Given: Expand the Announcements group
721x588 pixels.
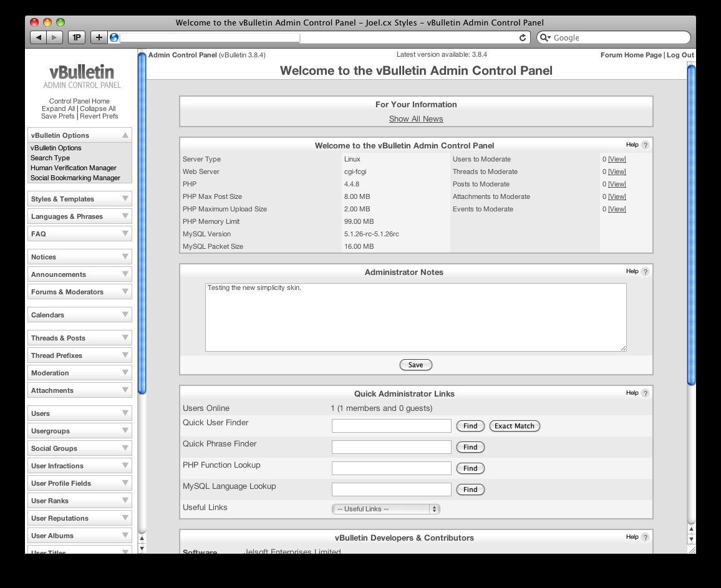Looking at the screenshot, I should pos(125,274).
